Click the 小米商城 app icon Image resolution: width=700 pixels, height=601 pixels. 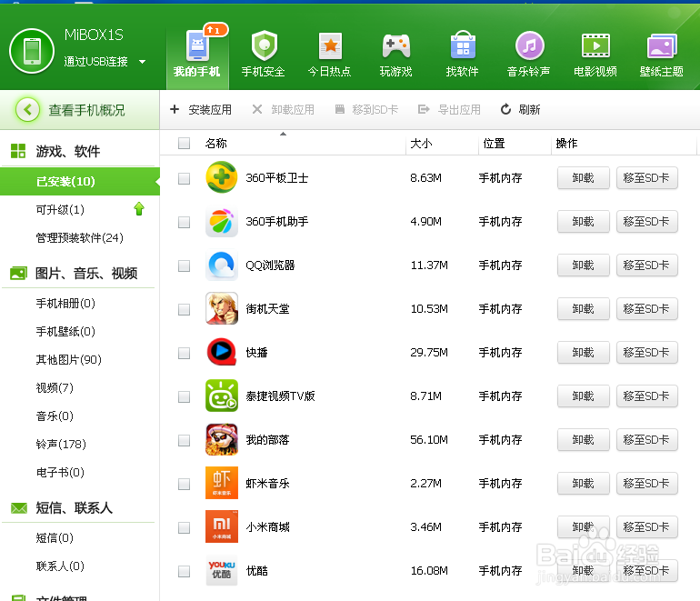[x=222, y=526]
